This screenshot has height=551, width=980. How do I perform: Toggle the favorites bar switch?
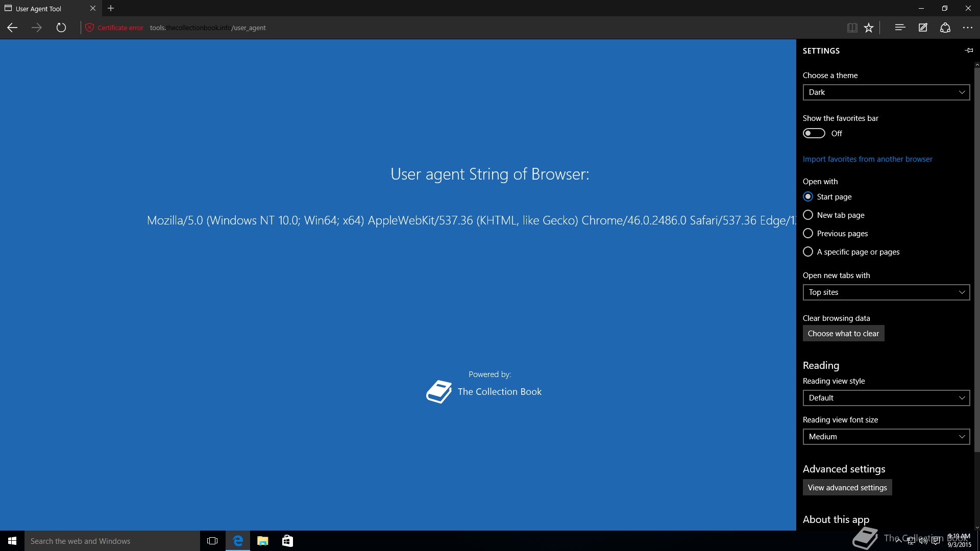(x=814, y=133)
